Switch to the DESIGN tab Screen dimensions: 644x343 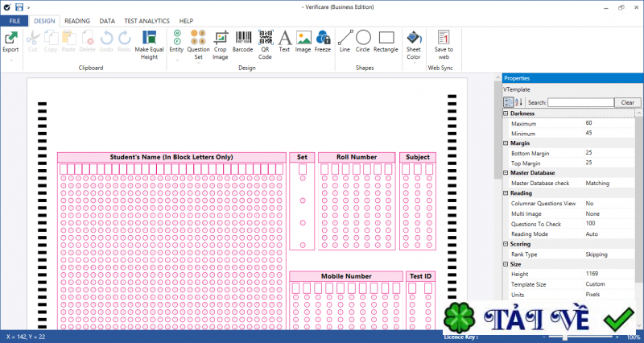44,21
